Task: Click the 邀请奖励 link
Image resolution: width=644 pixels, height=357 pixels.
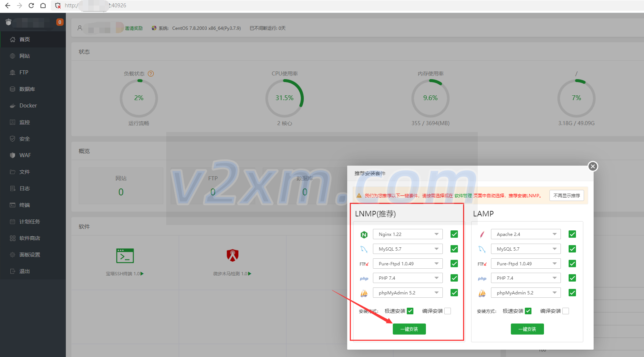Action: [134, 28]
